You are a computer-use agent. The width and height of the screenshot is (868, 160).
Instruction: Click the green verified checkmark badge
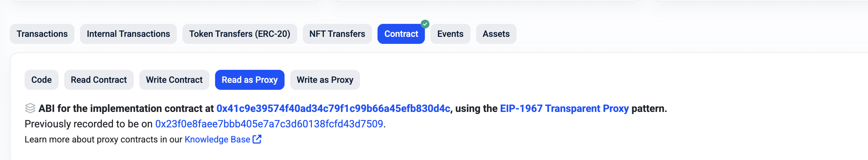(x=425, y=24)
